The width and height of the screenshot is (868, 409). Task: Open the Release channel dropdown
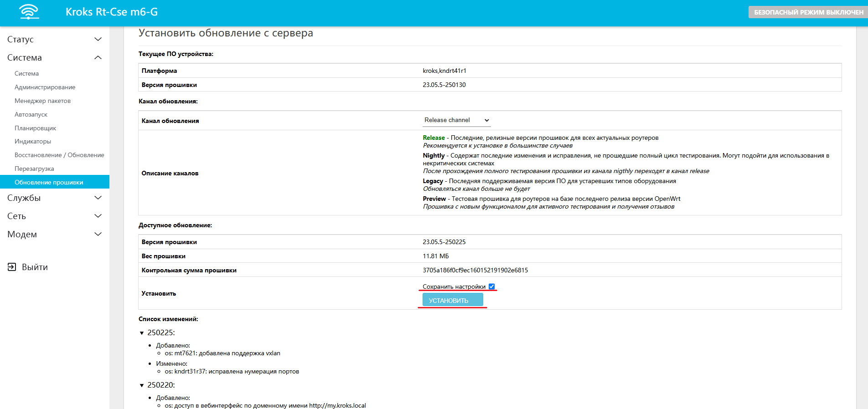[456, 120]
